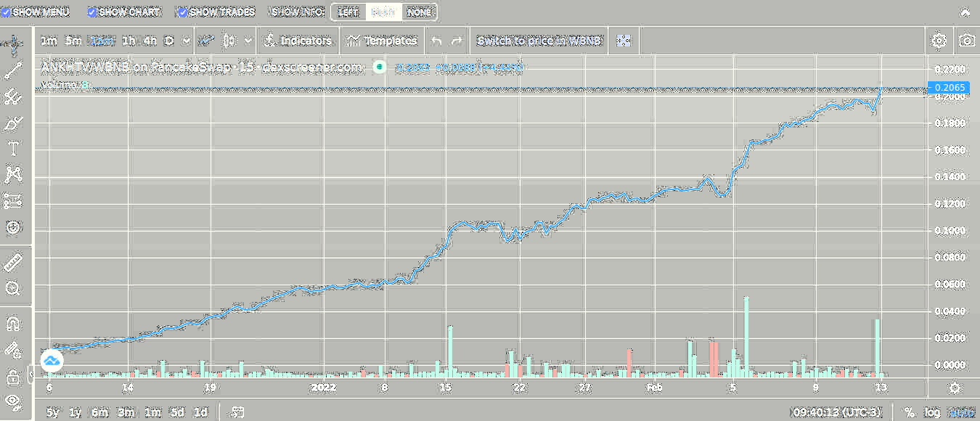Take a chart snapshot with camera icon
Viewport: 980px width, 421px height.
[x=966, y=41]
